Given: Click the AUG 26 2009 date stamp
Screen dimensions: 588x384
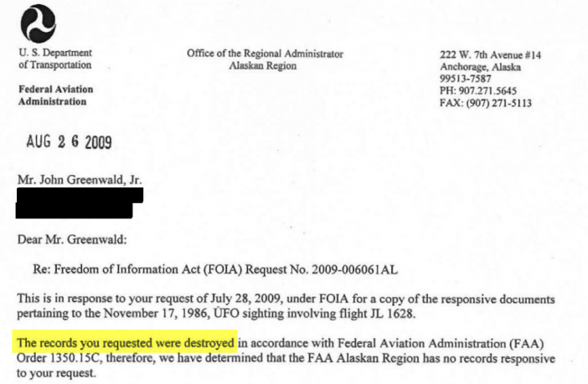Looking at the screenshot, I should (x=69, y=142).
